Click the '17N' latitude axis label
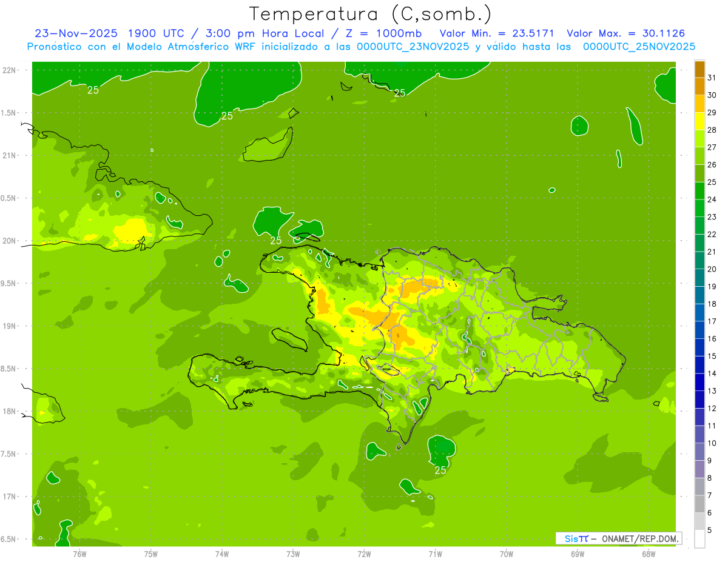Image resolution: width=728 pixels, height=562 pixels. click(10, 497)
